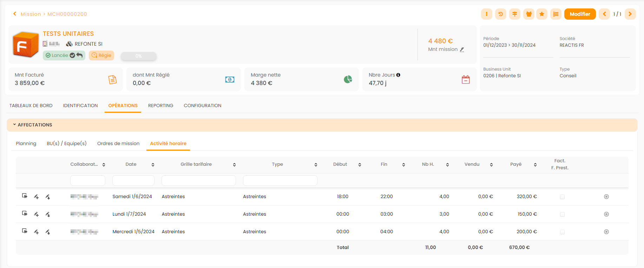Collapse the AFFECTATIONS section

point(14,125)
